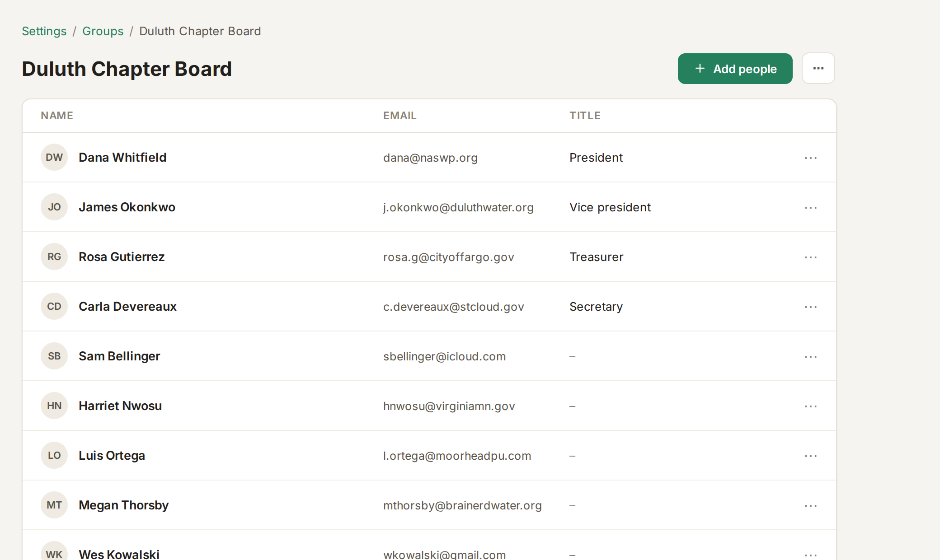
Task: Click the HN avatar for Harriet Nwosu
Action: (54, 406)
